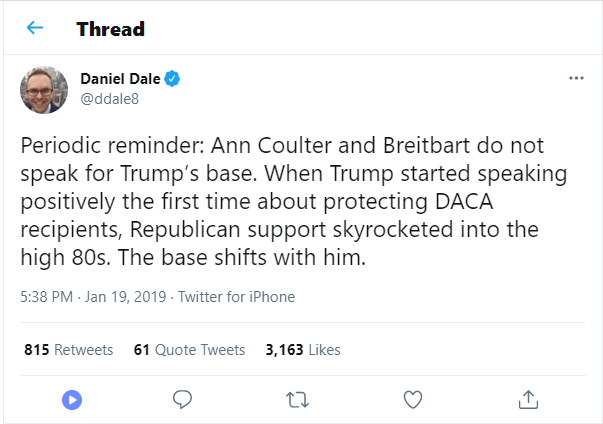The image size is (603, 424).
Task: Click the 815 retweet count number
Action: pos(36,350)
